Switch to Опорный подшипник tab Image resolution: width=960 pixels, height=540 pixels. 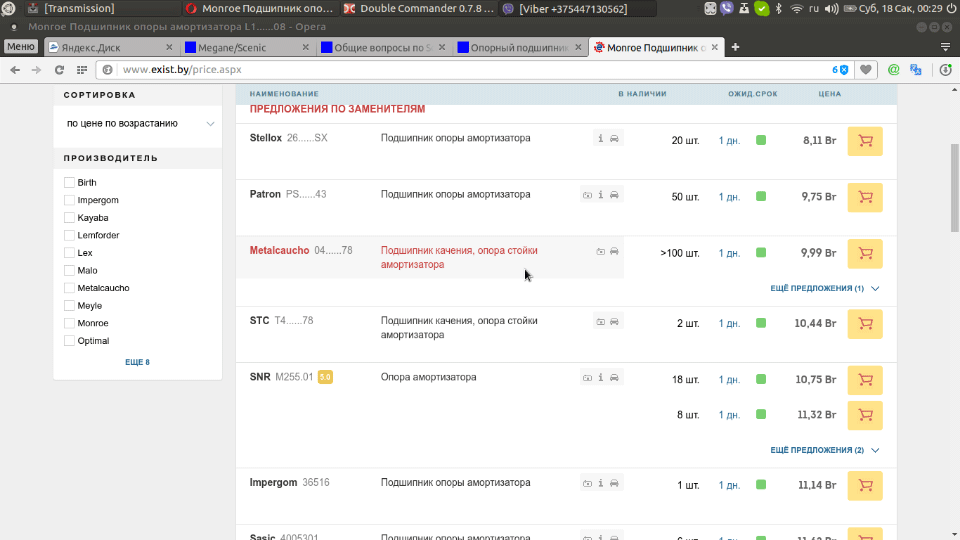[x=519, y=47]
